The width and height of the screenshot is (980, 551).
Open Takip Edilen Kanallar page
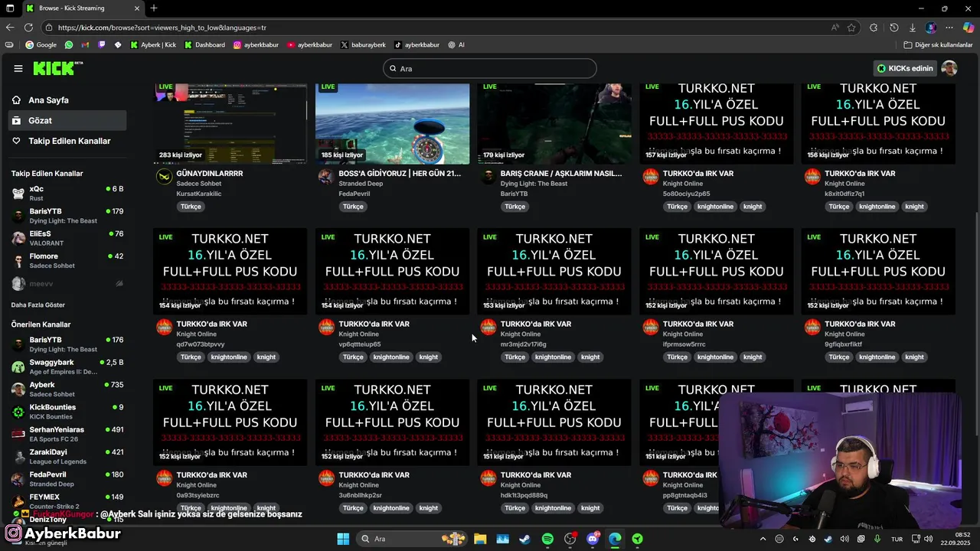coord(67,141)
